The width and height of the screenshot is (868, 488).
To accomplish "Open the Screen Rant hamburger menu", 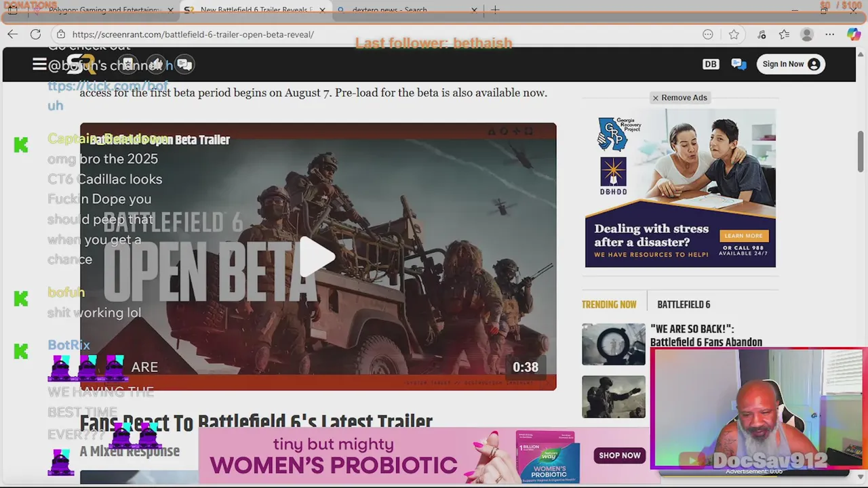I will point(39,64).
